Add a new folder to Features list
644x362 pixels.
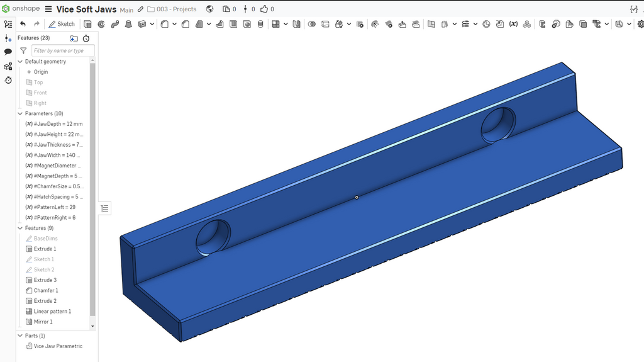(x=74, y=38)
